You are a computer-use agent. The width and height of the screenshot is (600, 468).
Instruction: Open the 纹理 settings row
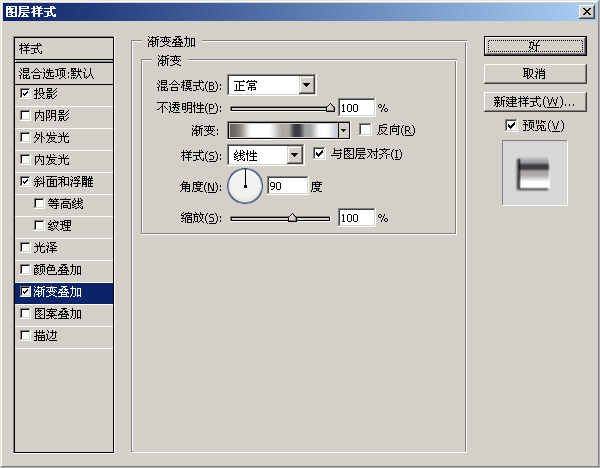[x=64, y=226]
